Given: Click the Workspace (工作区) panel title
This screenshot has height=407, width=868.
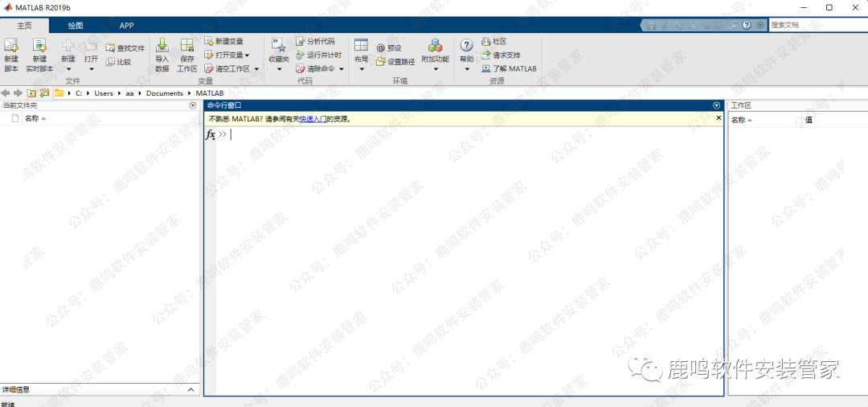Looking at the screenshot, I should click(741, 105).
